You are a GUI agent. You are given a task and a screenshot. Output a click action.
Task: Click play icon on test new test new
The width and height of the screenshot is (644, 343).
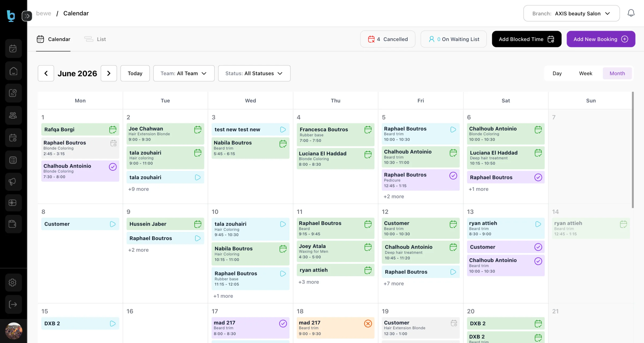point(283,130)
